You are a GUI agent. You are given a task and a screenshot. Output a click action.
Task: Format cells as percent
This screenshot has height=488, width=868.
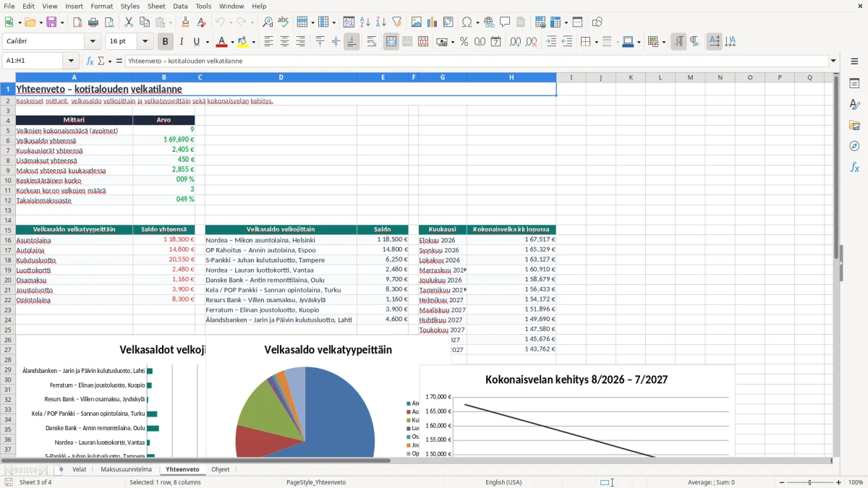(x=464, y=42)
